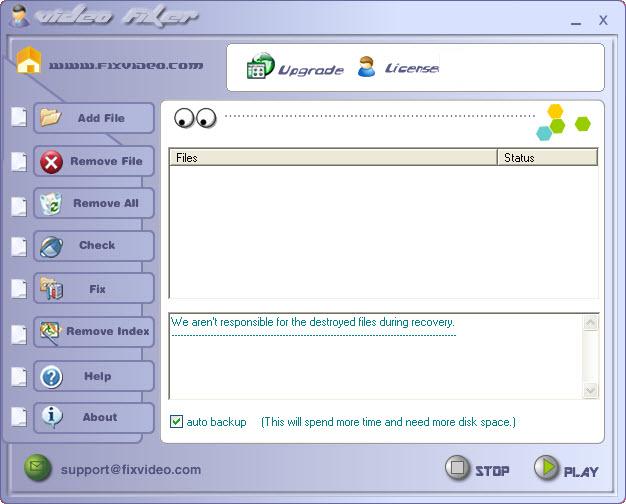626x504 pixels.
Task: Click the About info bubble icon
Action: [x=52, y=417]
